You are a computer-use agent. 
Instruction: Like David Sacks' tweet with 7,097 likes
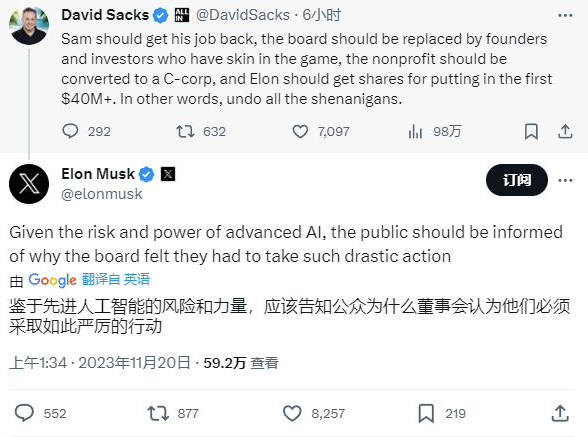[x=300, y=131]
